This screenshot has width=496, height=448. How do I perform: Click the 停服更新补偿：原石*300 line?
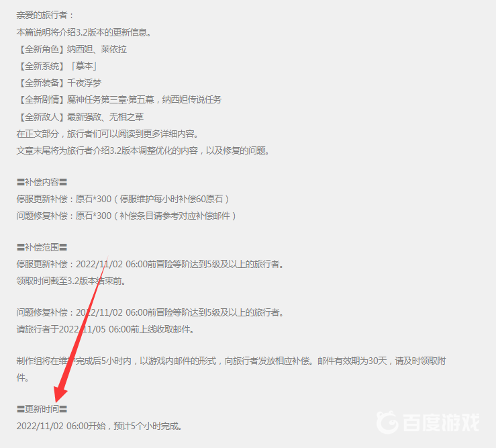123,199
